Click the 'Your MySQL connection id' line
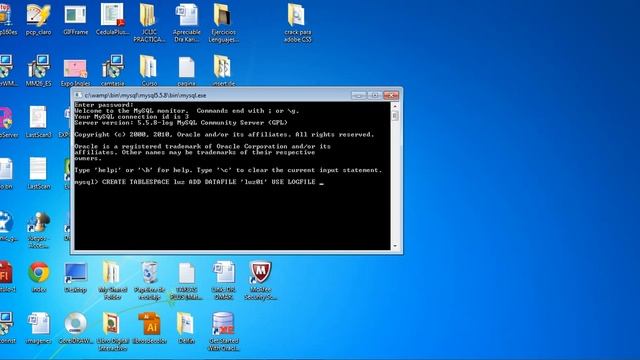The height and width of the screenshot is (360, 640). [x=131, y=116]
